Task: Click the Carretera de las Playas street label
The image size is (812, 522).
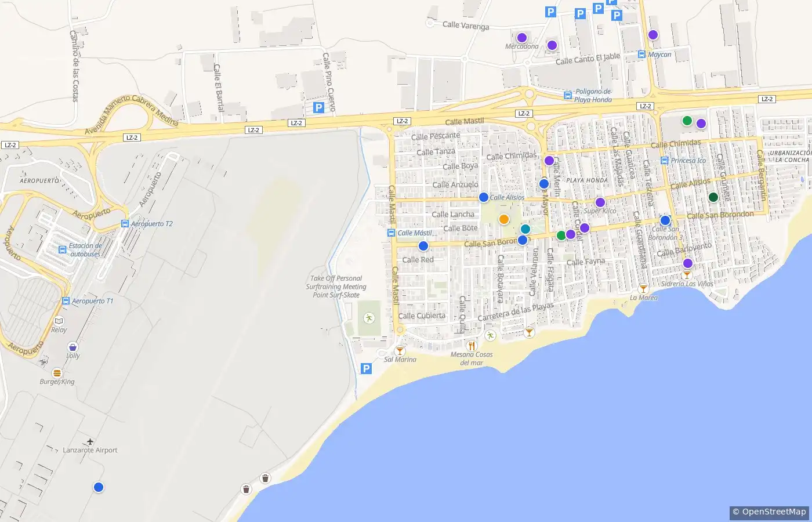Action: pos(516,312)
